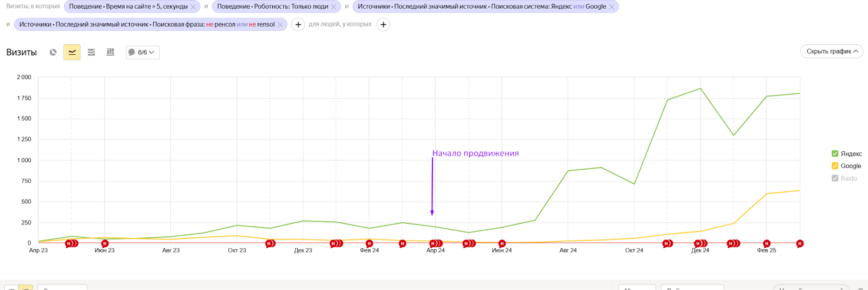Open the 'Время на сайте > 5, секунды' filter

pos(128,7)
